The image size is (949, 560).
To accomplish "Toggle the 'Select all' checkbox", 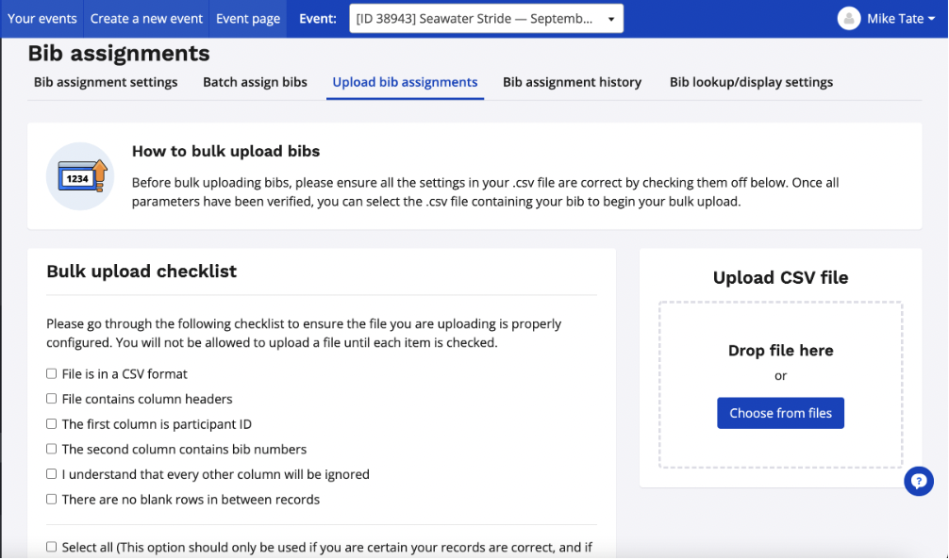I will click(52, 547).
